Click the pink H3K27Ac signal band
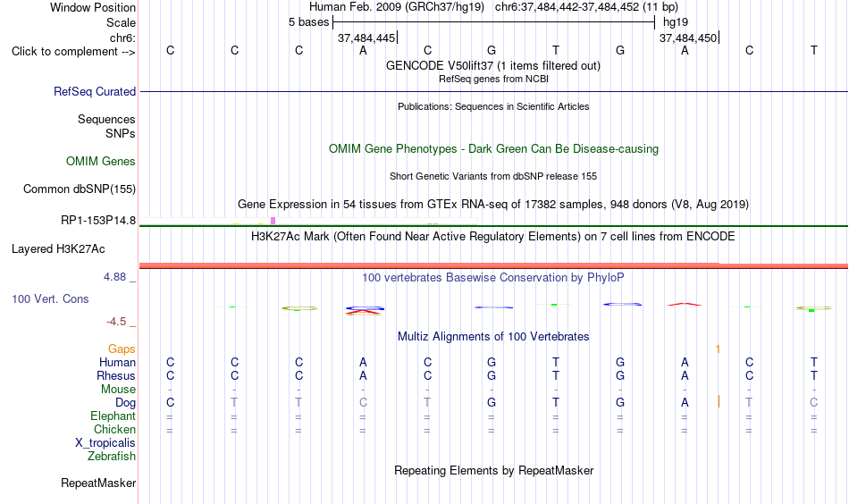849x504 pixels. [493, 265]
